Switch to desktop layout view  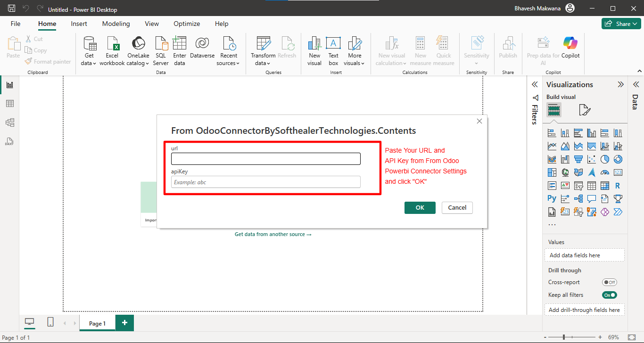coord(30,322)
